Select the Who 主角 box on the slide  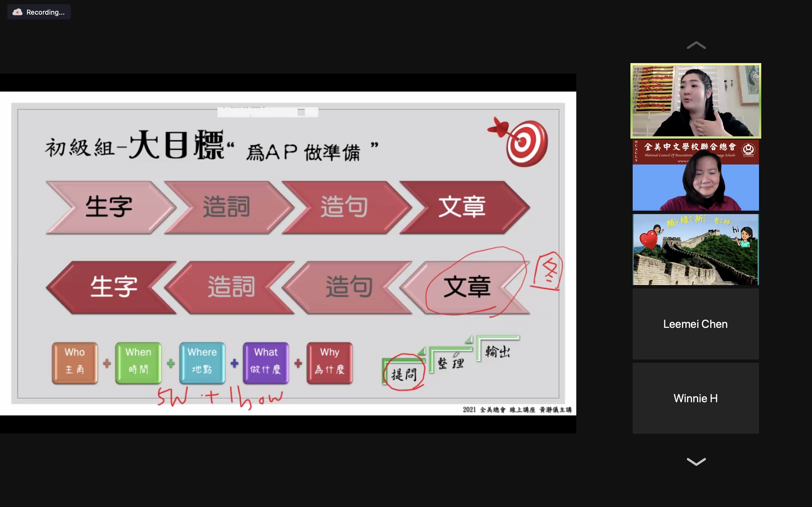tap(74, 363)
